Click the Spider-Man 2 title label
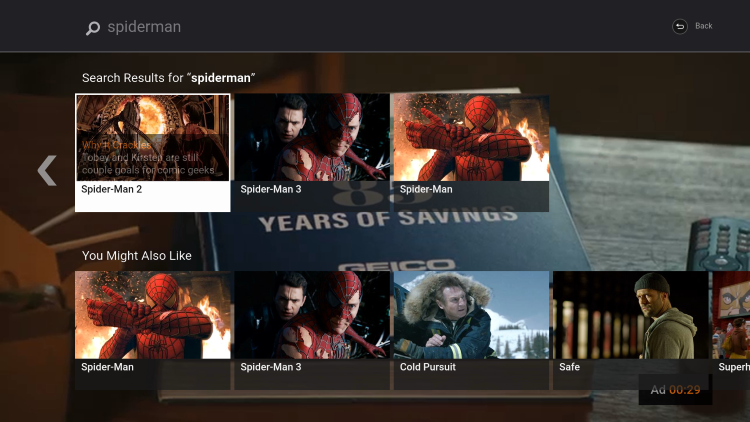Image resolution: width=750 pixels, height=422 pixels. [x=111, y=189]
